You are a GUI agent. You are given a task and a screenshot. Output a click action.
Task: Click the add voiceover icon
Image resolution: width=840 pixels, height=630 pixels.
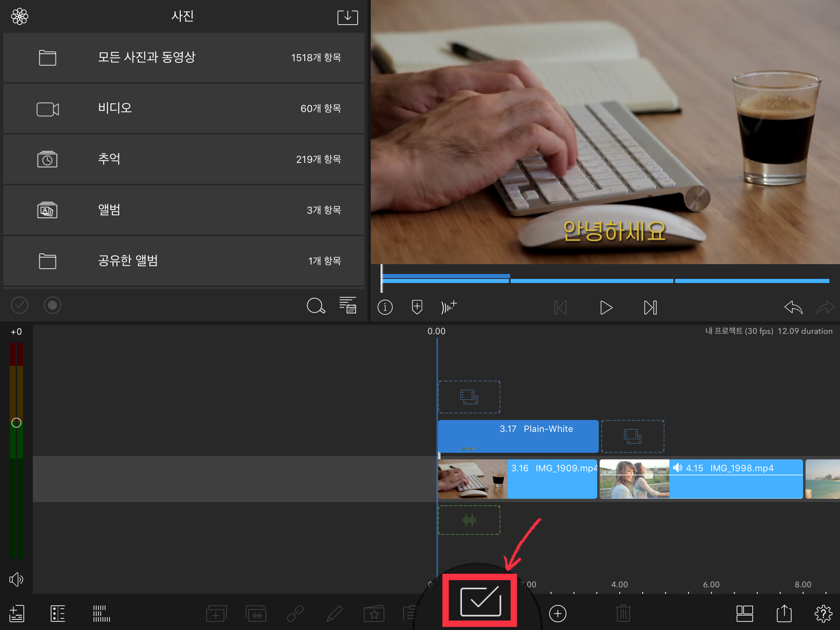[x=449, y=307]
